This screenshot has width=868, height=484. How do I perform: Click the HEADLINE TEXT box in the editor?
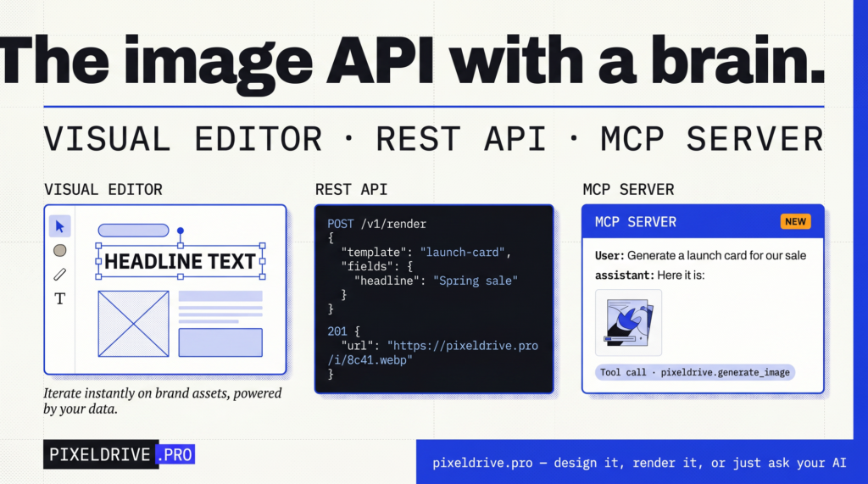click(x=181, y=261)
